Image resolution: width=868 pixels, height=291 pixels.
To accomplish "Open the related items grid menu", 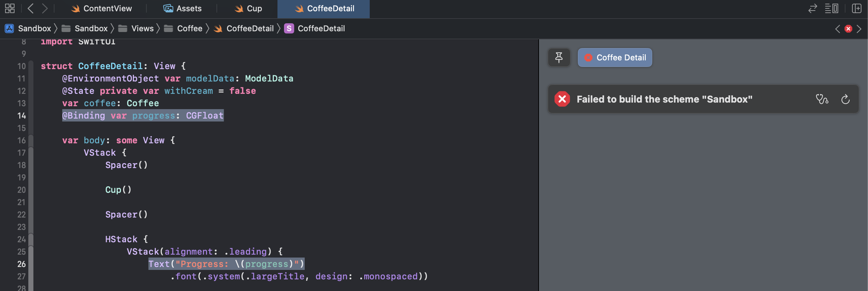I will [10, 8].
